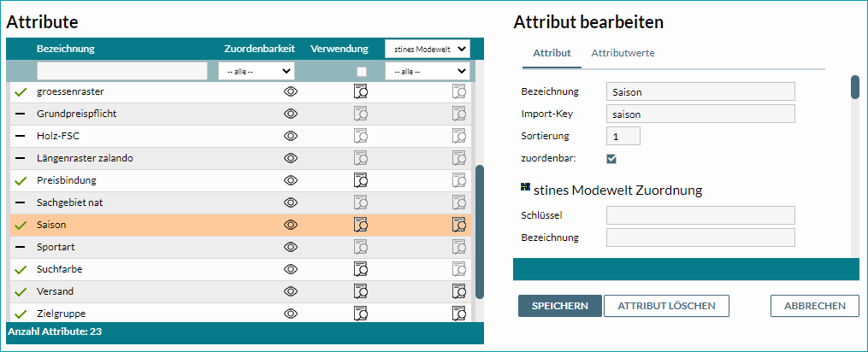
Task: Toggle the eye icon for Grundpreispflicht
Action: pyautogui.click(x=291, y=114)
